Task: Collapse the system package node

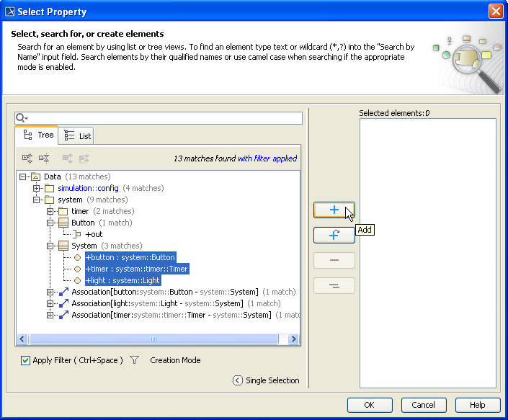Action: [36, 200]
